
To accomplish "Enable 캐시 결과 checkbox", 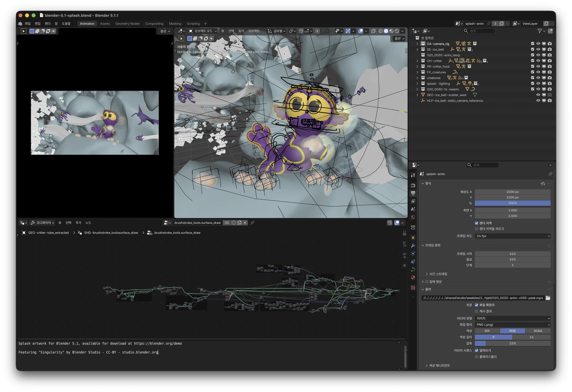I will pyautogui.click(x=477, y=311).
